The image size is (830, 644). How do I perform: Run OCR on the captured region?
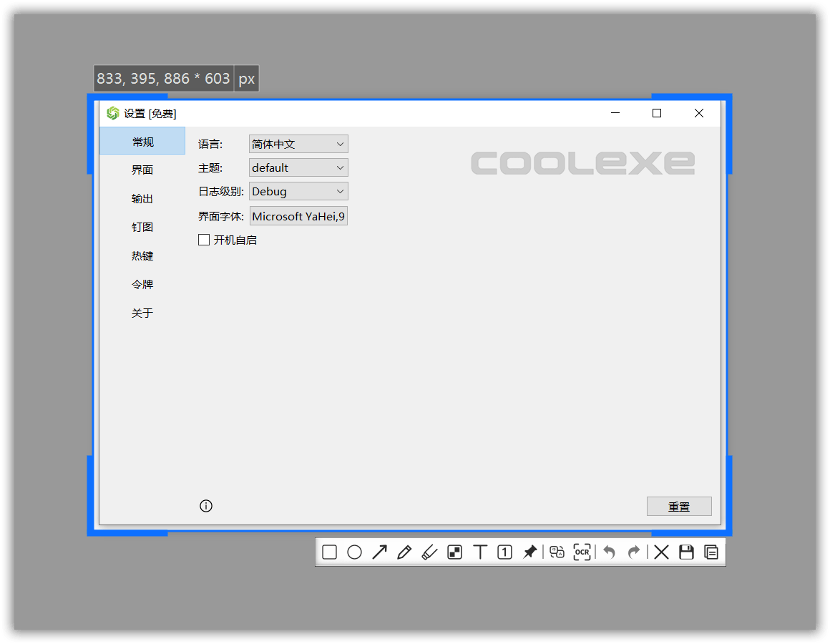tap(582, 552)
